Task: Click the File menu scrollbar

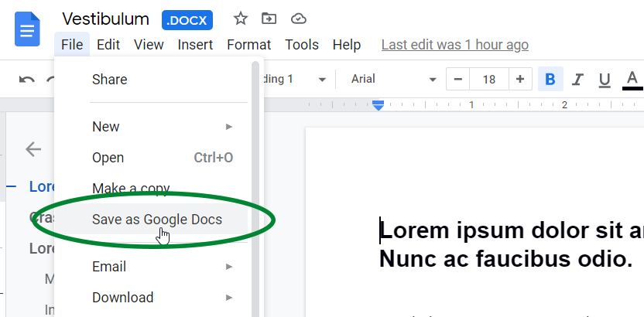Action: [255, 189]
